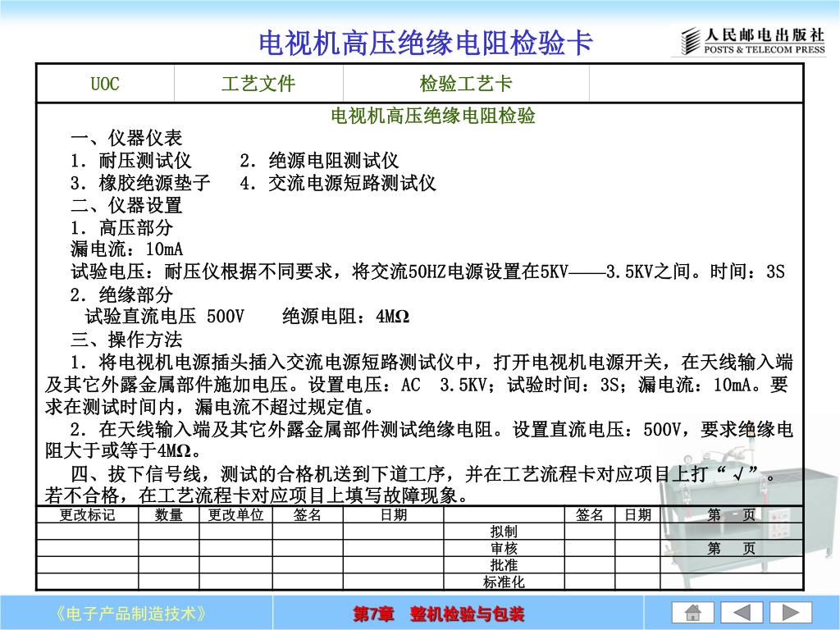
Task: Click the 批准 row label
Action: [504, 565]
